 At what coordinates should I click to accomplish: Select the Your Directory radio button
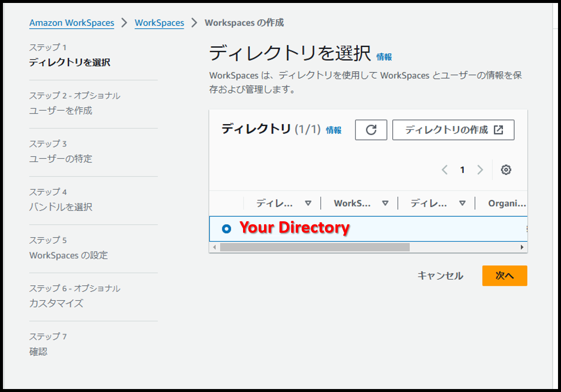pyautogui.click(x=227, y=228)
